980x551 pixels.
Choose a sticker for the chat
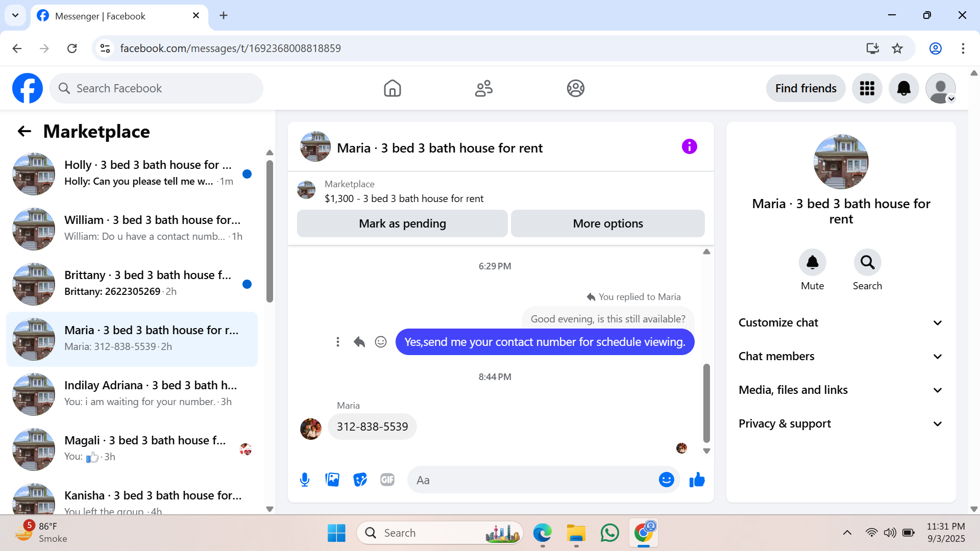click(360, 480)
